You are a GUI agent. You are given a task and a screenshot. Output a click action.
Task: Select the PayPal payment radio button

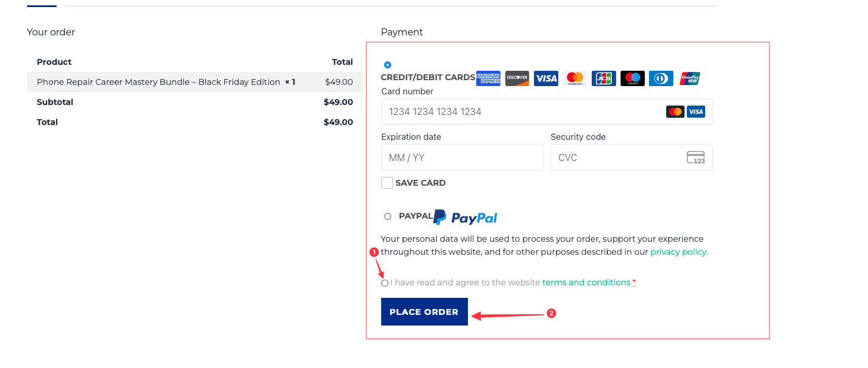click(388, 216)
